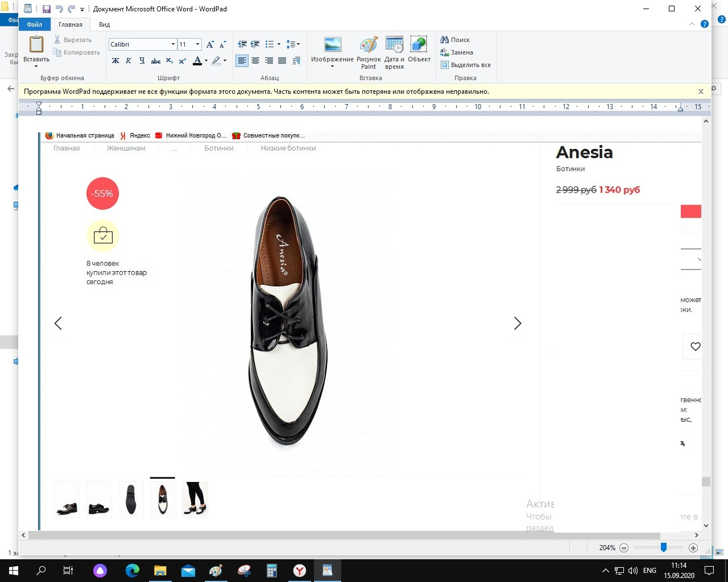The image size is (728, 582).
Task: Toggle center text alignment
Action: (255, 61)
